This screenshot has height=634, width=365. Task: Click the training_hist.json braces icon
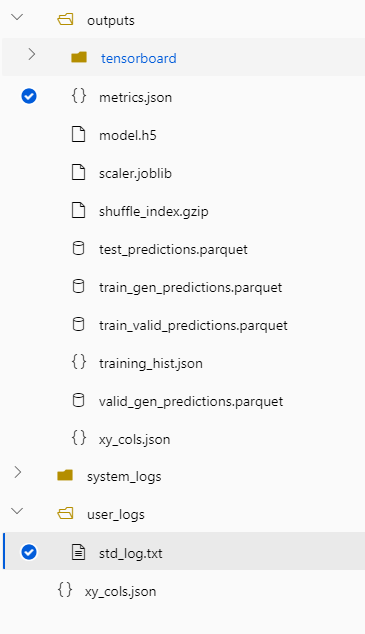pos(79,362)
